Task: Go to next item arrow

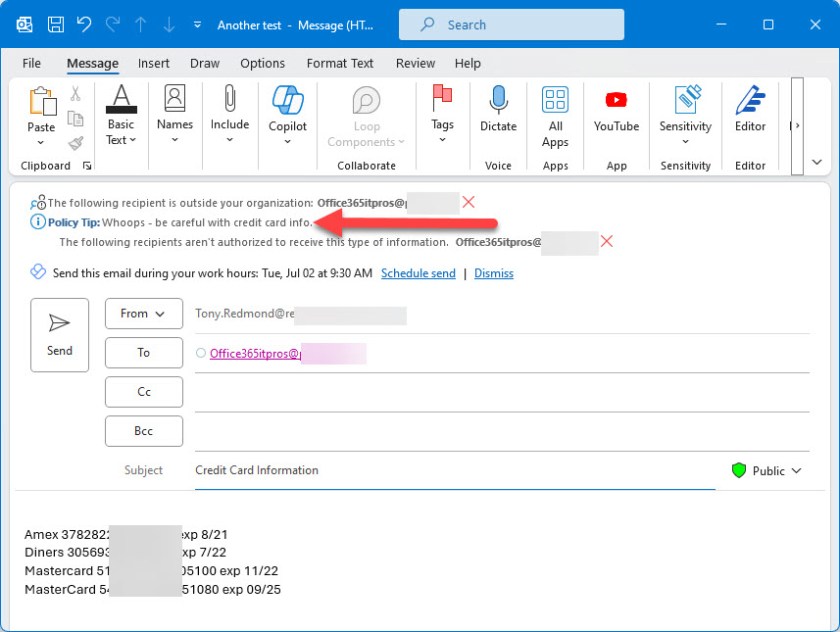Action: pyautogui.click(x=169, y=25)
